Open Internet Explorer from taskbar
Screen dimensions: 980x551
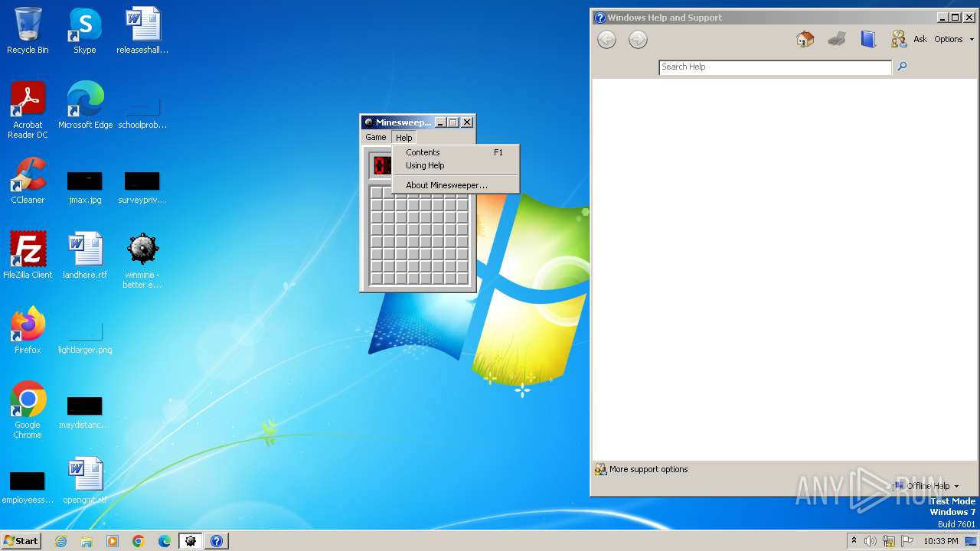coord(61,541)
